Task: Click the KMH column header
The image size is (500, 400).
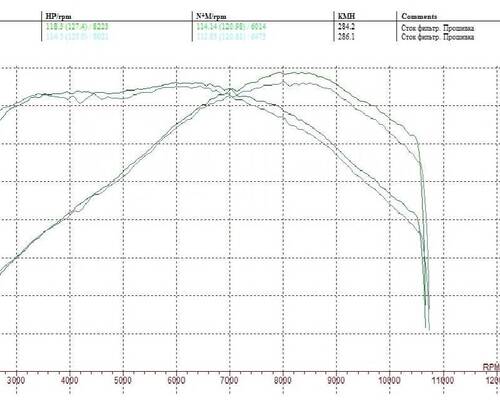Action: (x=347, y=16)
